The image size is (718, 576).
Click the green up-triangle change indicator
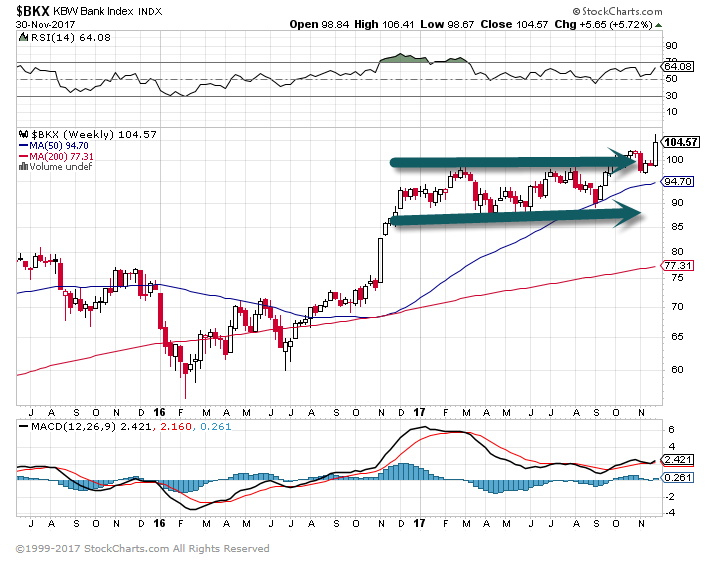pos(658,25)
